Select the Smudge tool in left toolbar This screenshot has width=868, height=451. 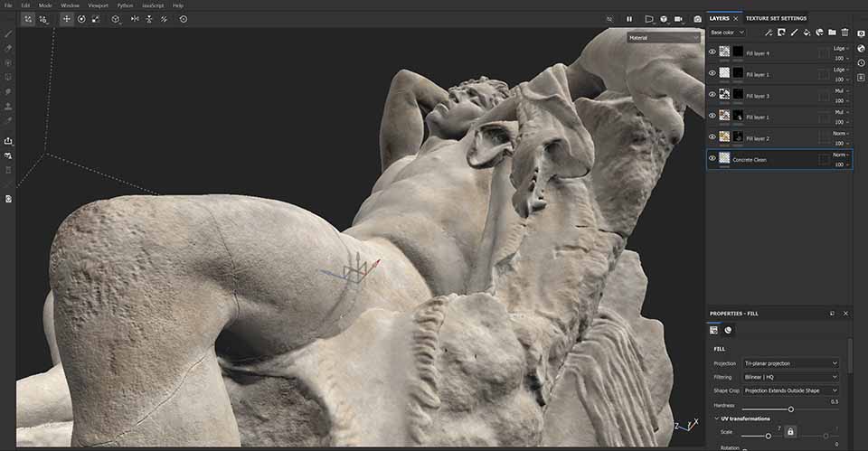(8, 91)
